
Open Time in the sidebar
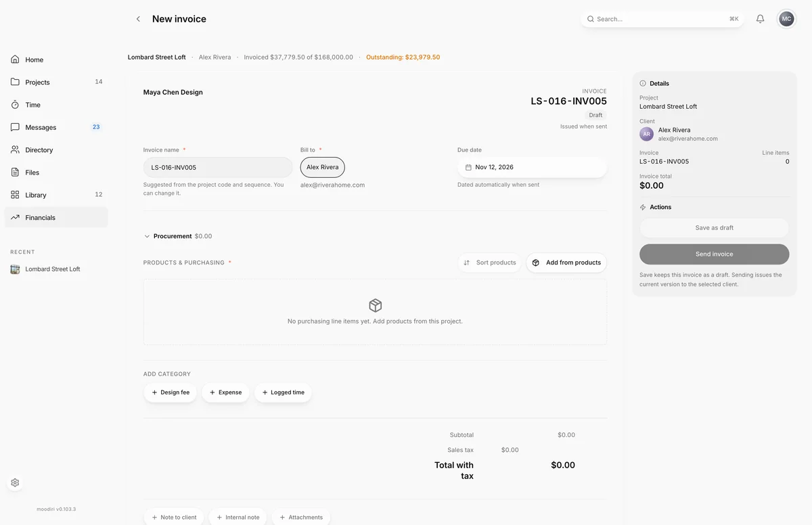pos(56,105)
